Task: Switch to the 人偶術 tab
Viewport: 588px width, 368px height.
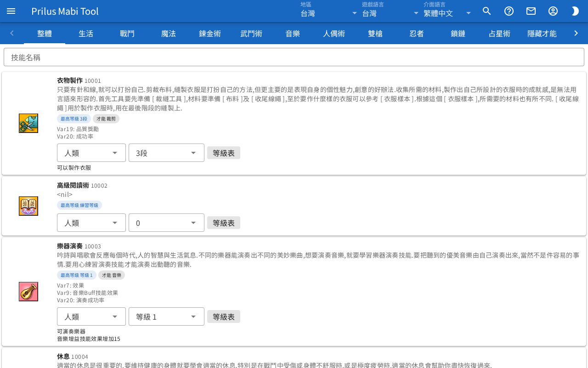Action: click(x=334, y=33)
